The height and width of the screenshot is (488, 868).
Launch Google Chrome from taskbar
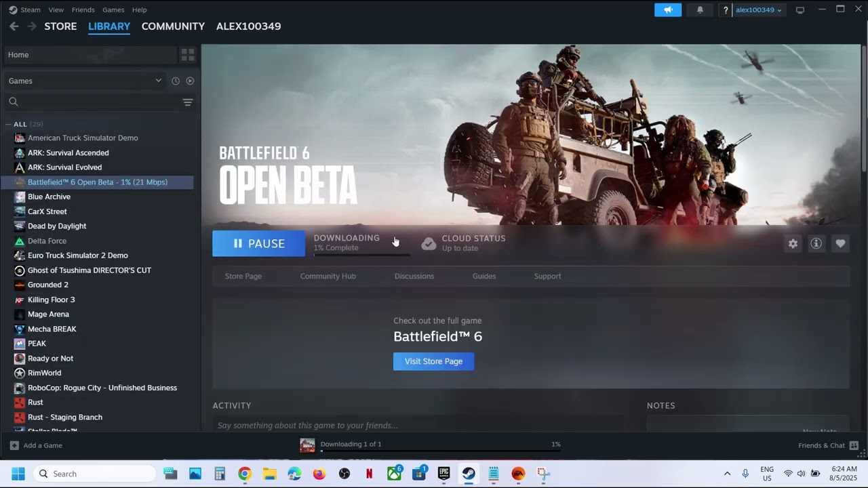click(x=245, y=474)
